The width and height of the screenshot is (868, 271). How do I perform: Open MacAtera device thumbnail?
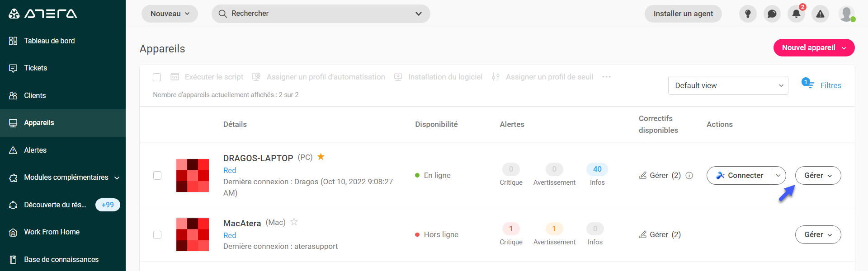pos(193,234)
